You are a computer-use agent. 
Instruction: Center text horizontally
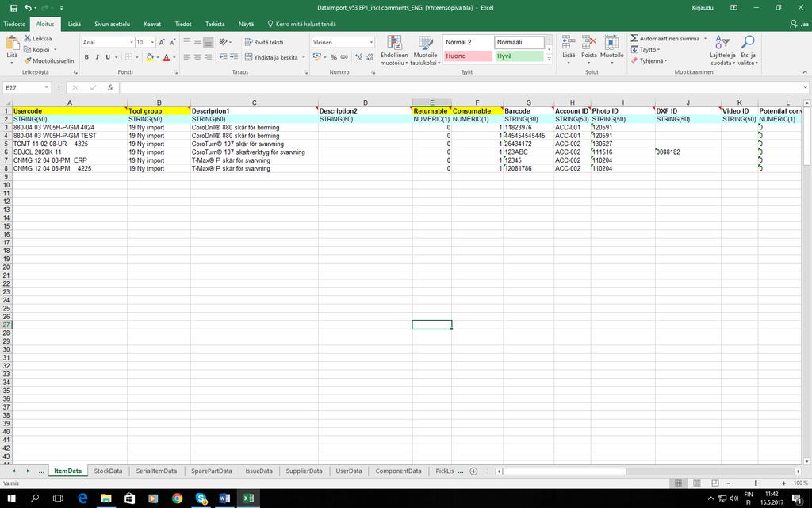(x=197, y=57)
